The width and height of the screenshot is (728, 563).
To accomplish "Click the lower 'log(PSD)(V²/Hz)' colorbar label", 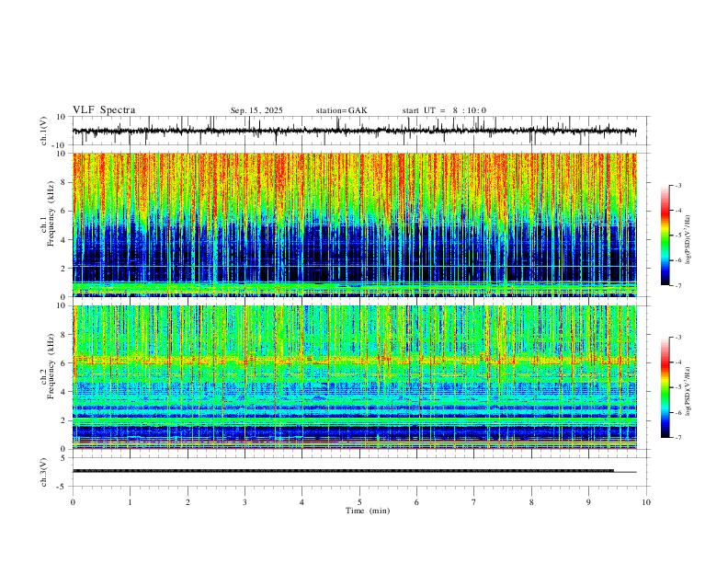I will 688,391.
